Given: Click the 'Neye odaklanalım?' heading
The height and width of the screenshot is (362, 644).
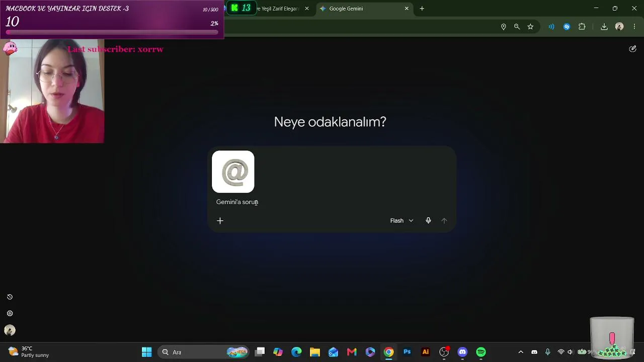Looking at the screenshot, I should (x=330, y=122).
